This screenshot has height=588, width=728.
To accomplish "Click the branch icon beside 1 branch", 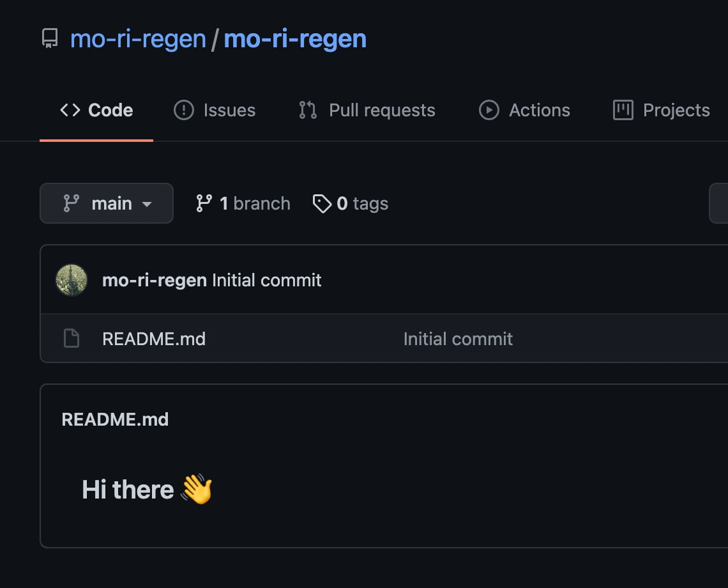I will (204, 204).
